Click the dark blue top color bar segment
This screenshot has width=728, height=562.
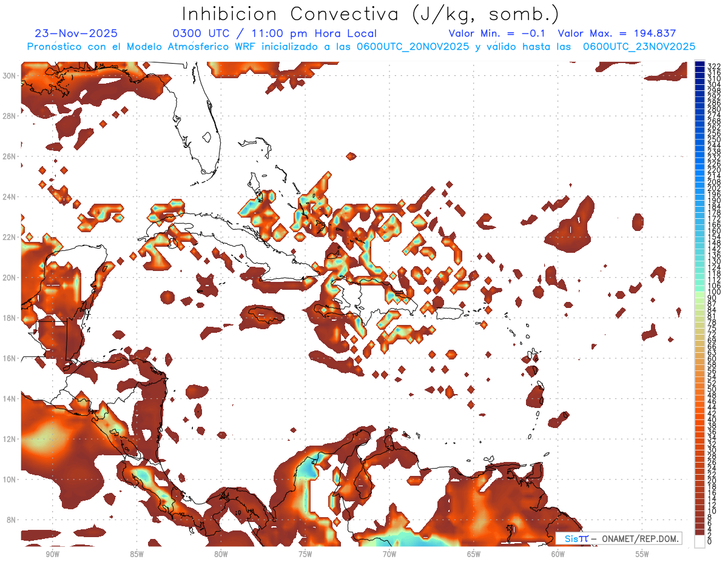tap(700, 64)
